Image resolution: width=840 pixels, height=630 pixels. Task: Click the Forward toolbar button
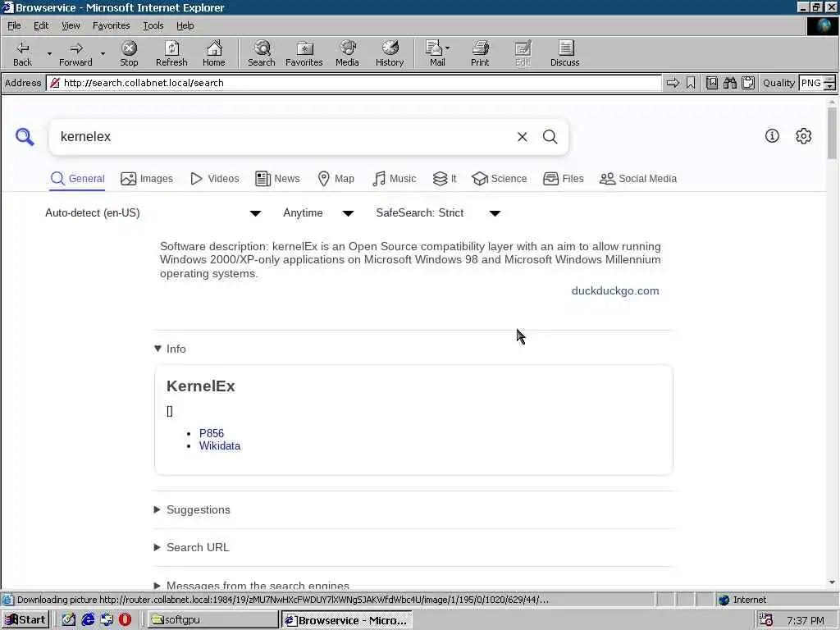tap(75, 53)
